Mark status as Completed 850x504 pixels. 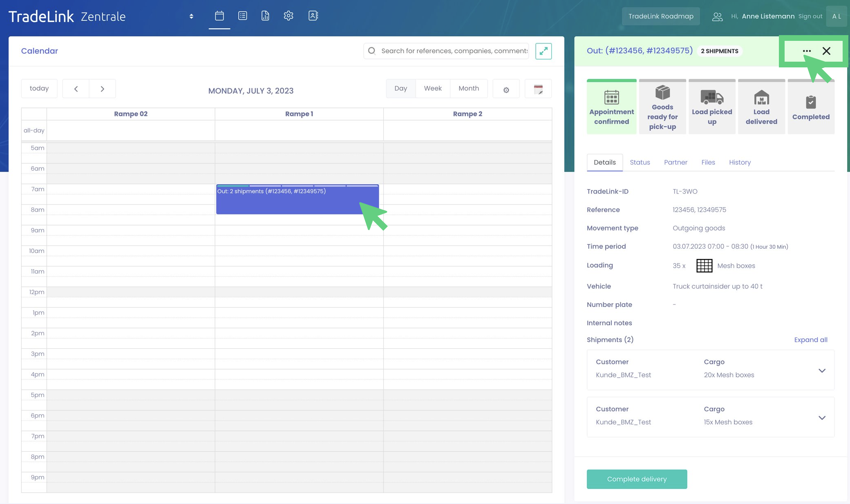point(811,107)
